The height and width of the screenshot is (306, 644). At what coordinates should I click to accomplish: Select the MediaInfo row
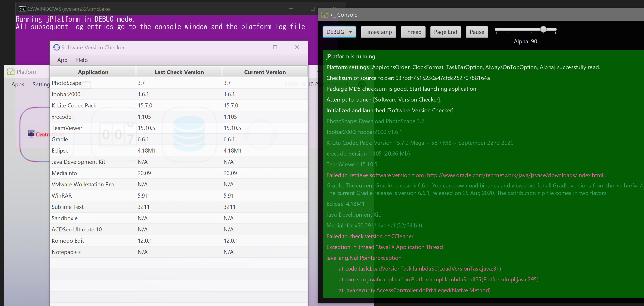179,173
